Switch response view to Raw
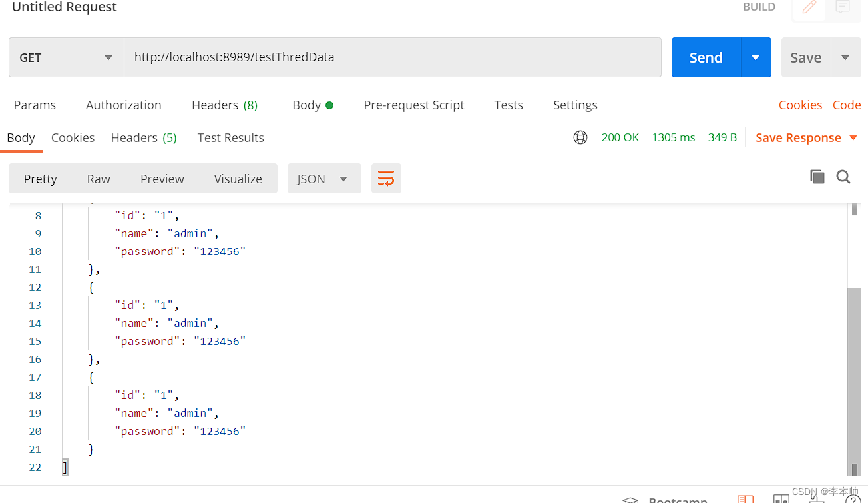Image resolution: width=868 pixels, height=503 pixels. pyautogui.click(x=99, y=179)
